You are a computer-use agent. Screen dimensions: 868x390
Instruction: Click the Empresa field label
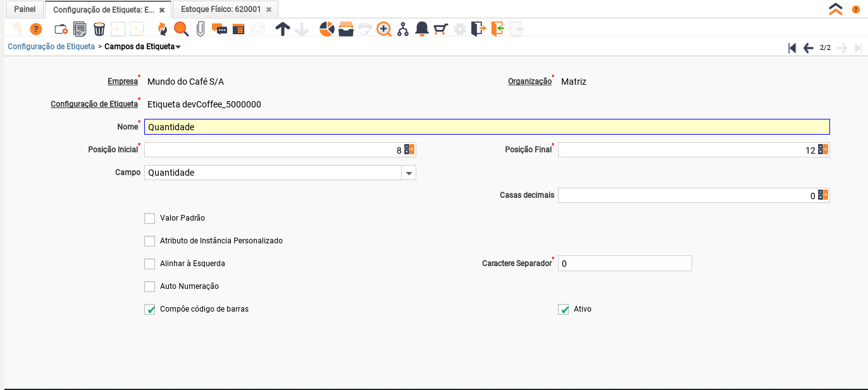tap(123, 82)
